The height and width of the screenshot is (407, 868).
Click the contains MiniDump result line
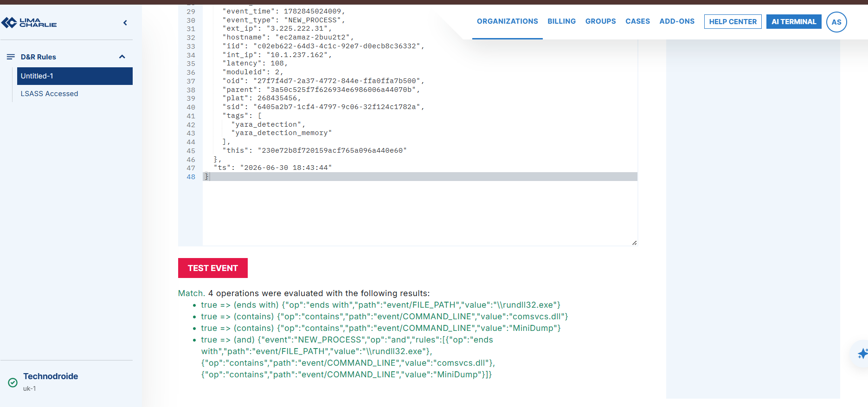coord(381,328)
